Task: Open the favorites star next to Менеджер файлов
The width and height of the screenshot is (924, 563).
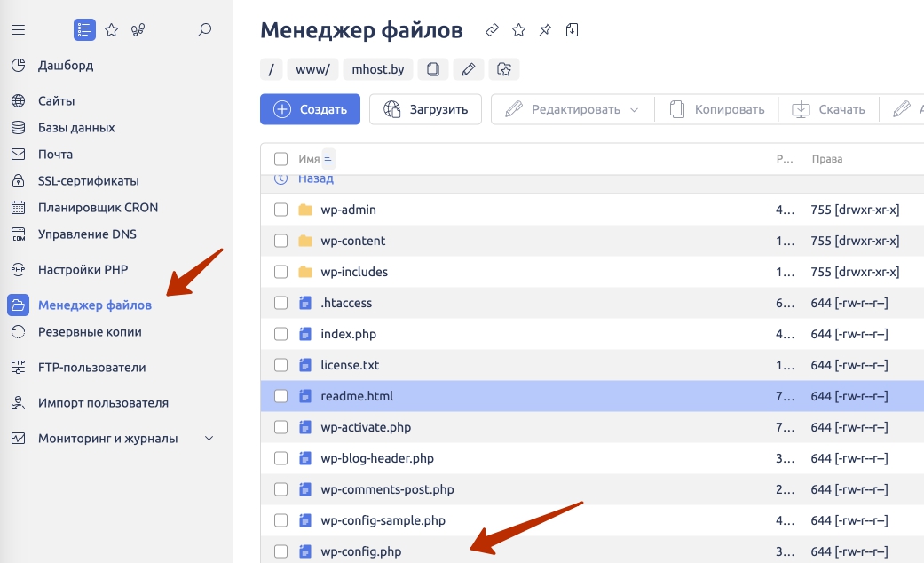Action: click(518, 29)
